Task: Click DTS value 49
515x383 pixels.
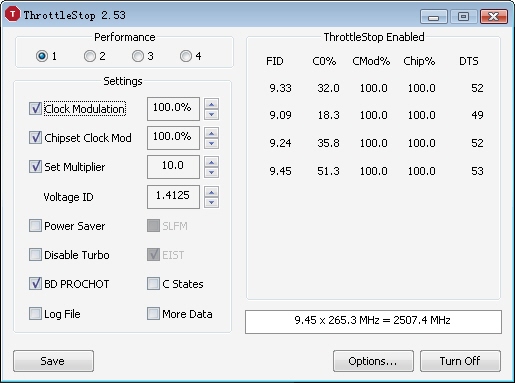Action: [x=477, y=115]
